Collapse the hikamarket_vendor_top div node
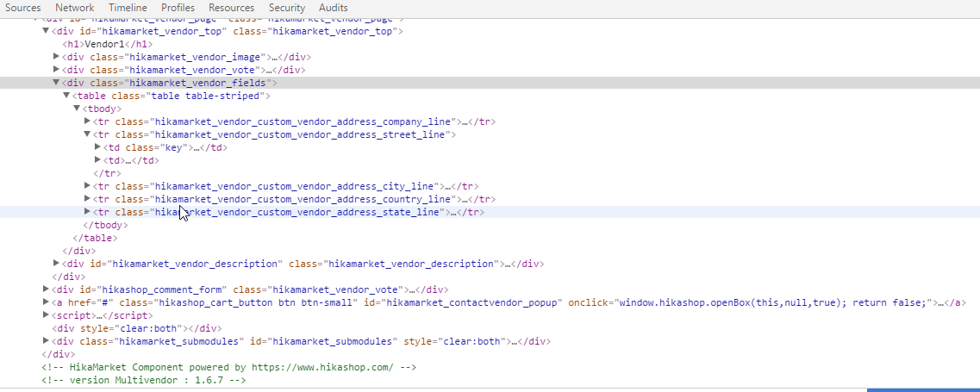The height and width of the screenshot is (392, 980). click(46, 31)
